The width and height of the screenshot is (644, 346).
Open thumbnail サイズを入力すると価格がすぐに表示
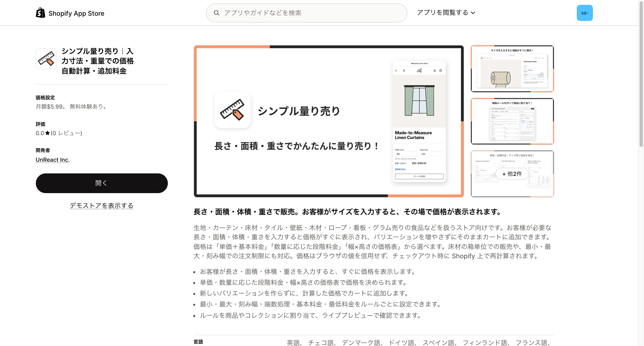point(512,69)
